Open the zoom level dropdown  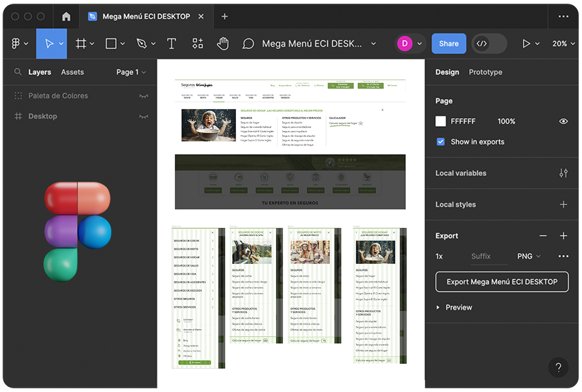click(563, 43)
